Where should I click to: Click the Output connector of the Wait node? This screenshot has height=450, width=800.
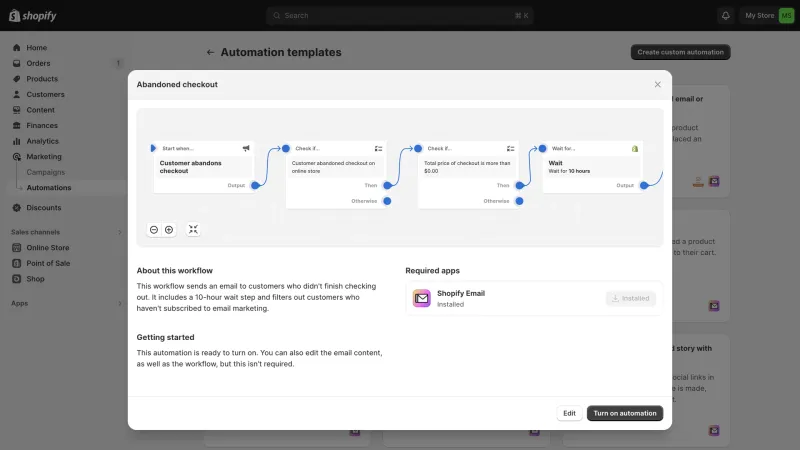[x=644, y=185]
